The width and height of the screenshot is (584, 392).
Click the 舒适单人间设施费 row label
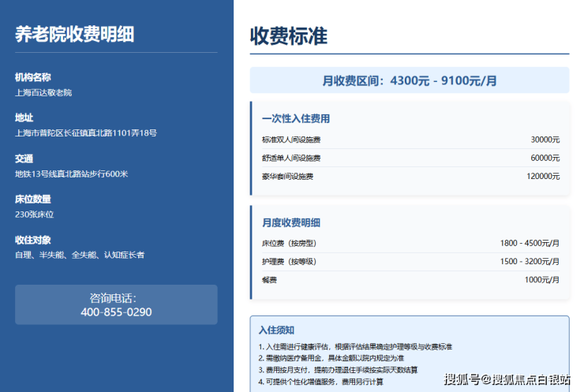coord(291,158)
